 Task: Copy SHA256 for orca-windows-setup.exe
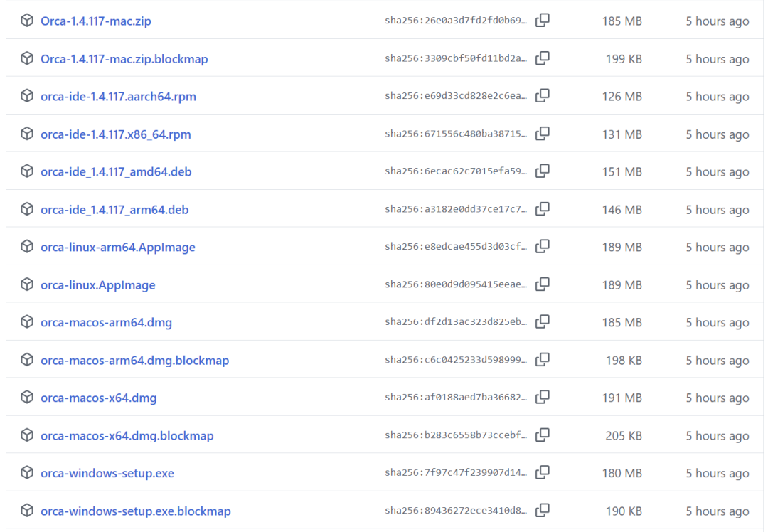click(542, 473)
